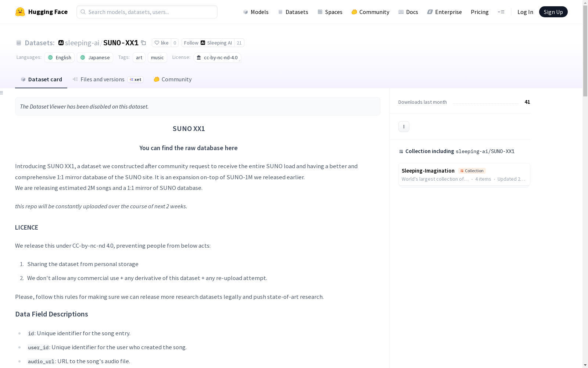Screen dimensions: 588x368
Task: Open the Files and versions tab
Action: coord(108,79)
